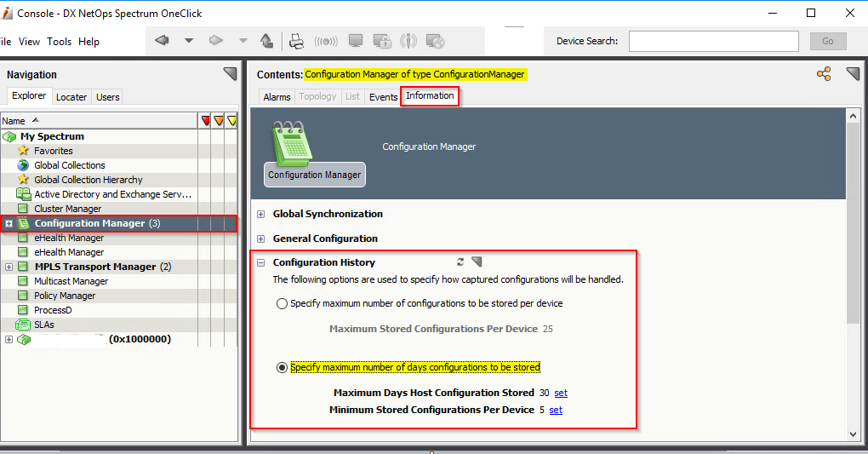Click the go up one level icon
The width and height of the screenshot is (868, 454).
[x=266, y=41]
